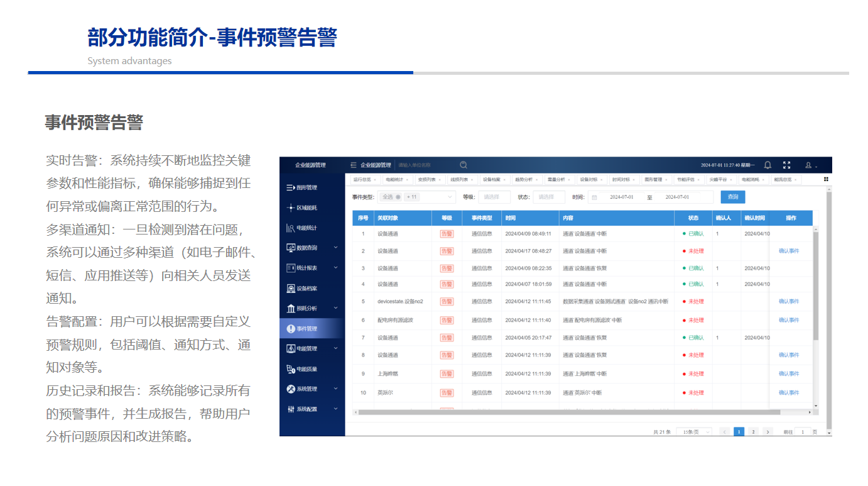Click the search magnifier icon in header
Image resolution: width=868 pixels, height=486 pixels.
point(464,165)
